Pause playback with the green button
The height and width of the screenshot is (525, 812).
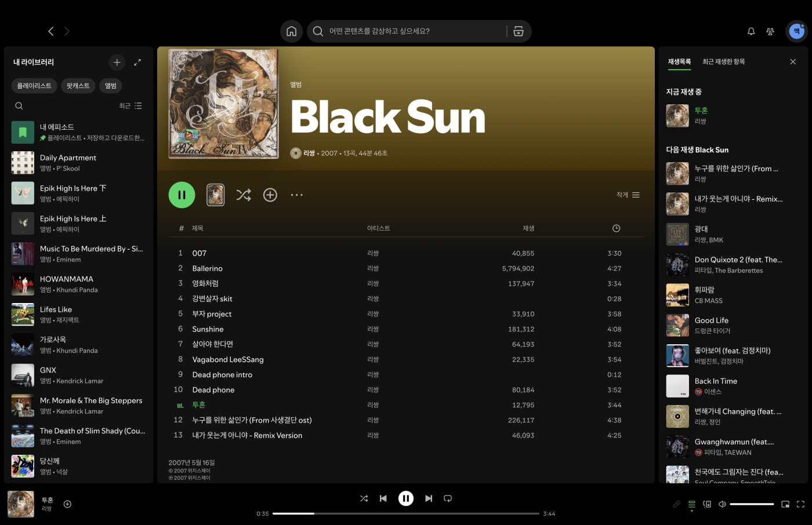[x=182, y=195]
